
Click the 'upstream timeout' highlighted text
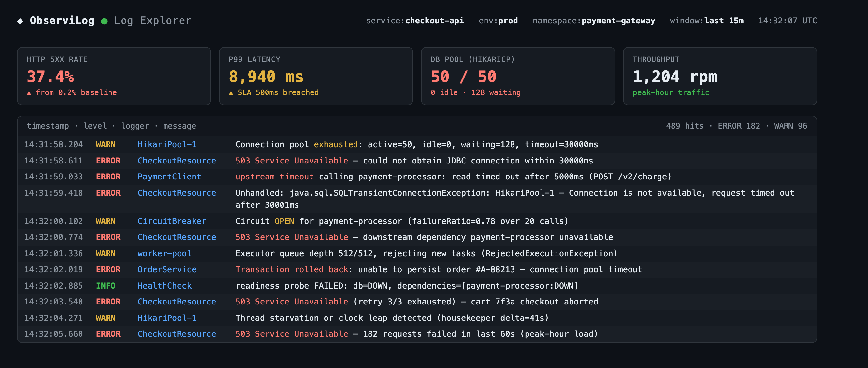(x=274, y=177)
